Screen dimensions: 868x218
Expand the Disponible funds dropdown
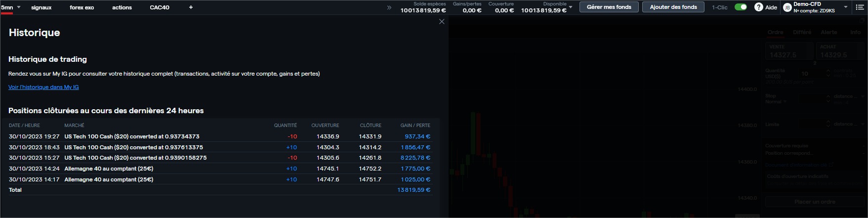click(x=571, y=7)
